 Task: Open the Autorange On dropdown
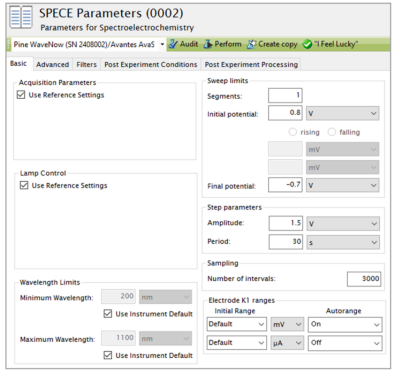[345, 324]
